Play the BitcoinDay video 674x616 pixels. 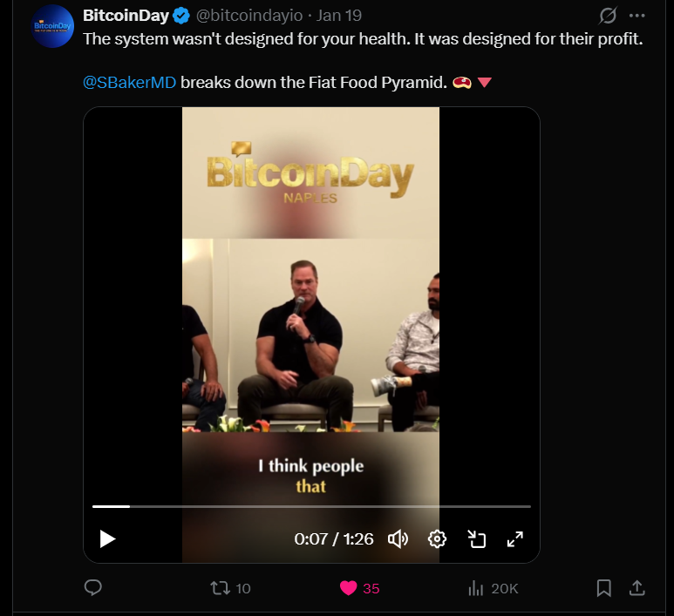point(107,538)
